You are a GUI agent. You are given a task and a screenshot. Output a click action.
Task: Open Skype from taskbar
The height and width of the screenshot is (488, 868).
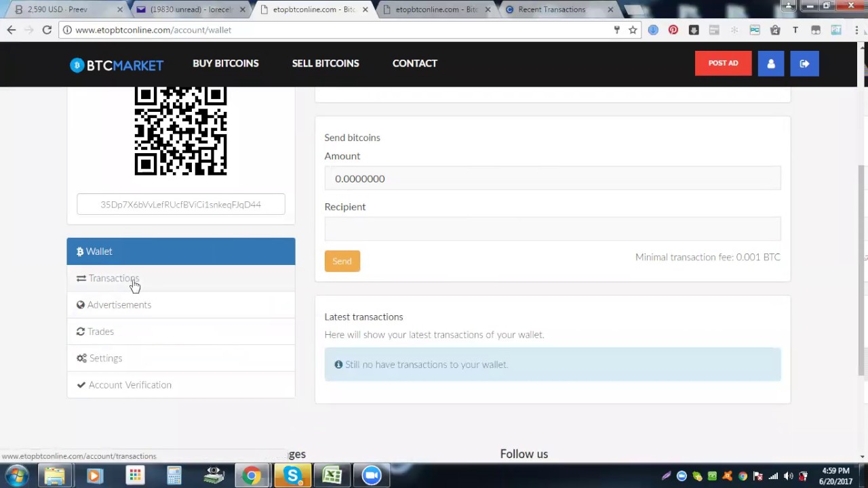(x=292, y=476)
